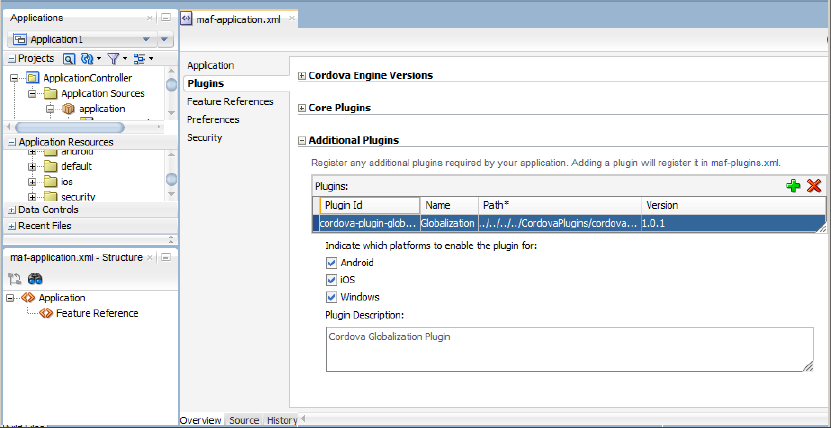
Task: Expand the default folder node
Action: click(32, 166)
